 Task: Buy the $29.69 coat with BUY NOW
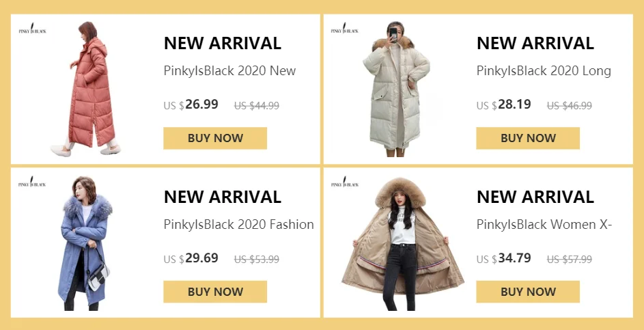(215, 292)
